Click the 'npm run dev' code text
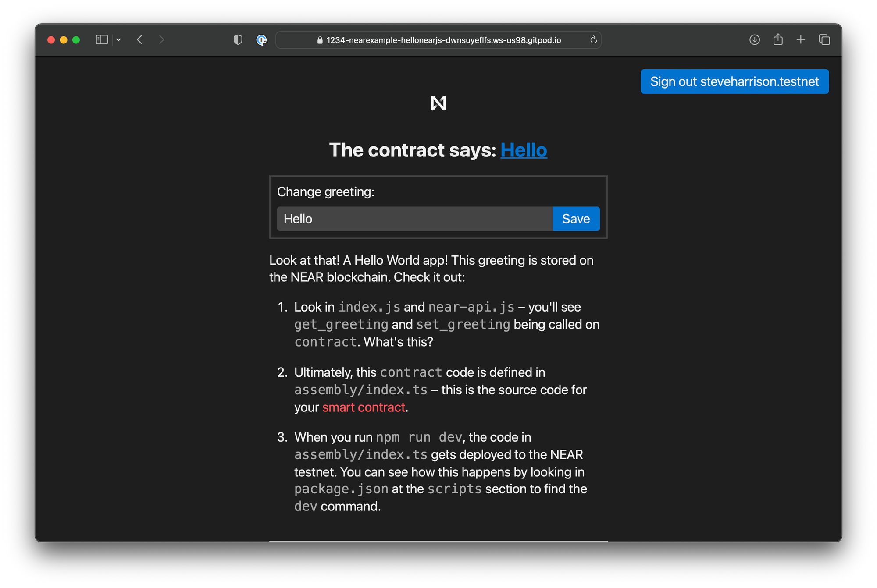This screenshot has width=877, height=588. pyautogui.click(x=419, y=437)
